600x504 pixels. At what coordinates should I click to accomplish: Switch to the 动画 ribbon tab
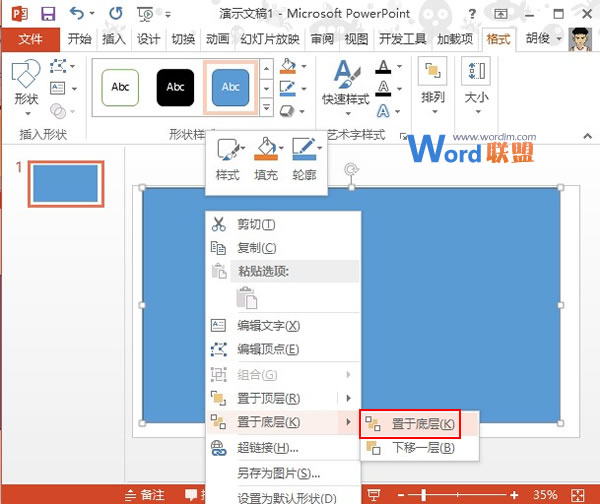pos(217,39)
